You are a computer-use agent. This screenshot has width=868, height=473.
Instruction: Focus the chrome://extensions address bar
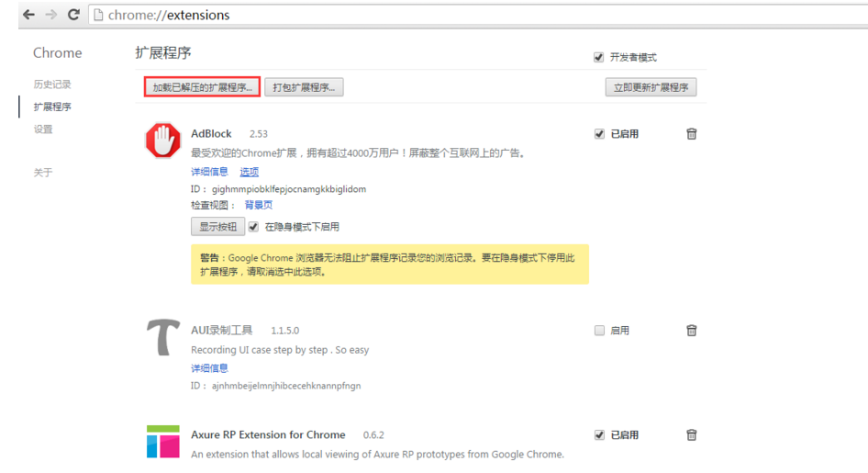tap(478, 15)
